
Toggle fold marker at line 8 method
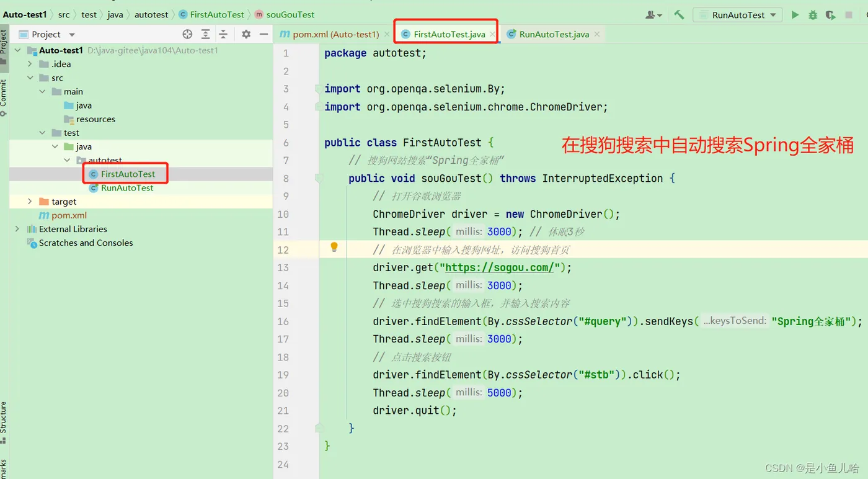(x=317, y=178)
